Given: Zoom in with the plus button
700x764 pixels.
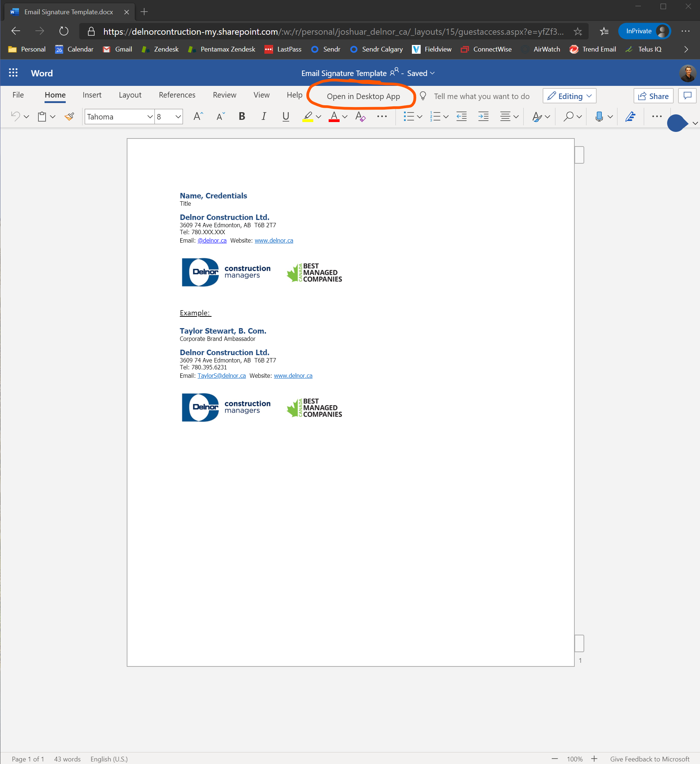Looking at the screenshot, I should 594,759.
